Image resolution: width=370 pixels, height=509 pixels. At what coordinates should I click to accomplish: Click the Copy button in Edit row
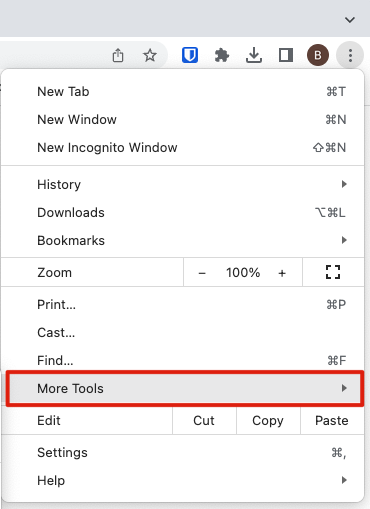tap(268, 421)
